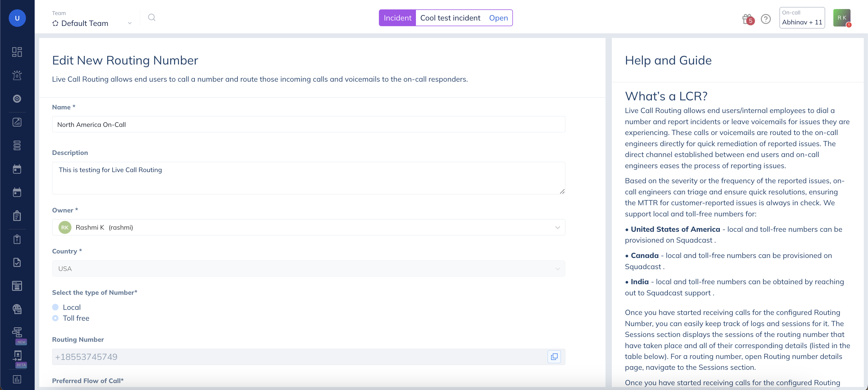
Task: Click the search magnifier icon
Action: click(x=152, y=17)
